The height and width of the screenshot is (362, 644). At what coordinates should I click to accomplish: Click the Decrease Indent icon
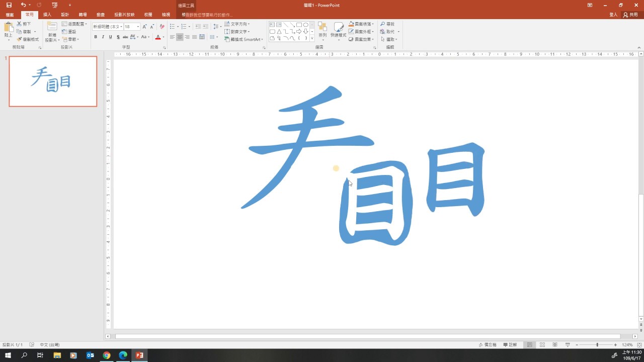(198, 26)
